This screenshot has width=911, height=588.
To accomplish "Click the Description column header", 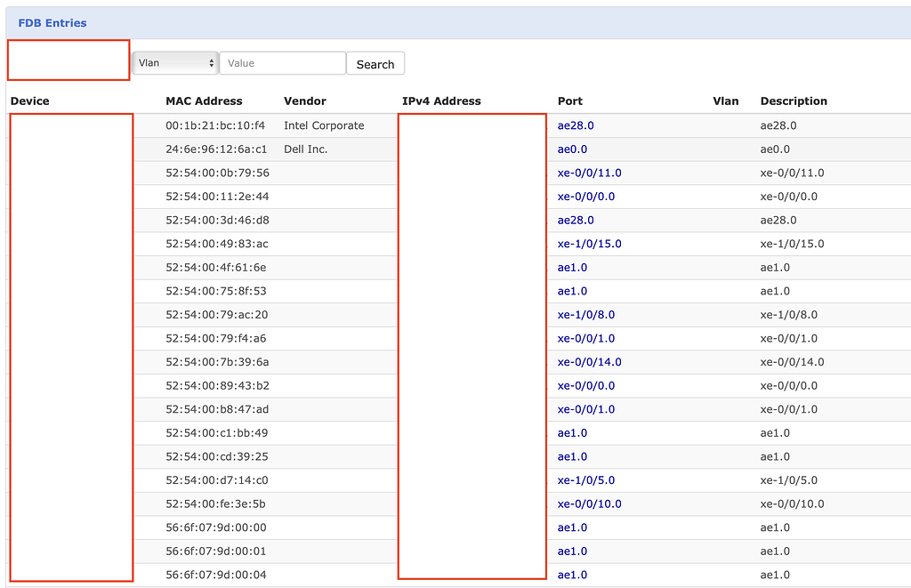I will tap(793, 101).
